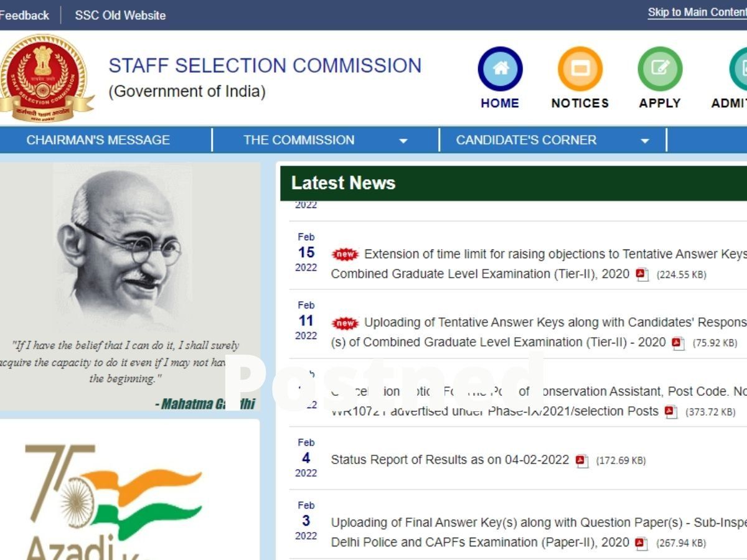Click file size (224.55 KB)
This screenshot has height=560, width=747.
point(682,274)
